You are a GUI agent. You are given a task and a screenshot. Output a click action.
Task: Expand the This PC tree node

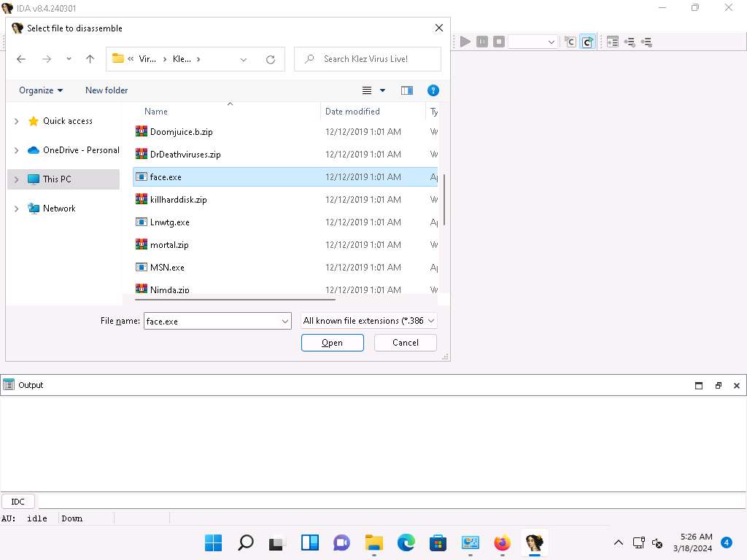click(17, 179)
